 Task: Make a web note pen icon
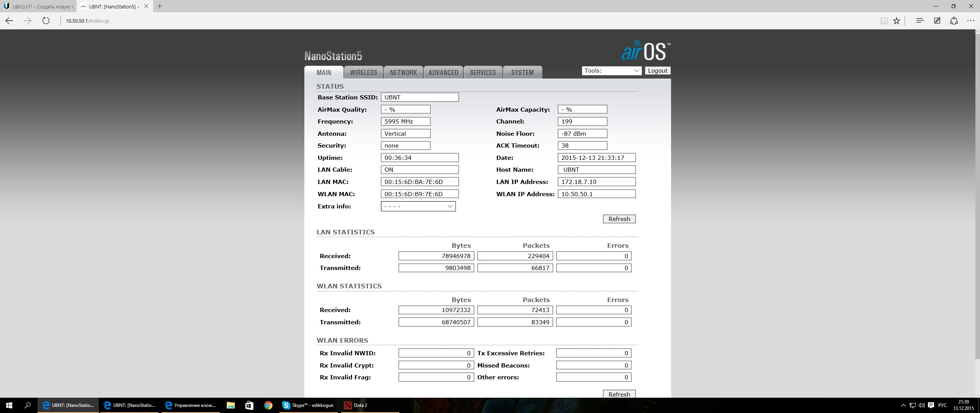(937, 21)
